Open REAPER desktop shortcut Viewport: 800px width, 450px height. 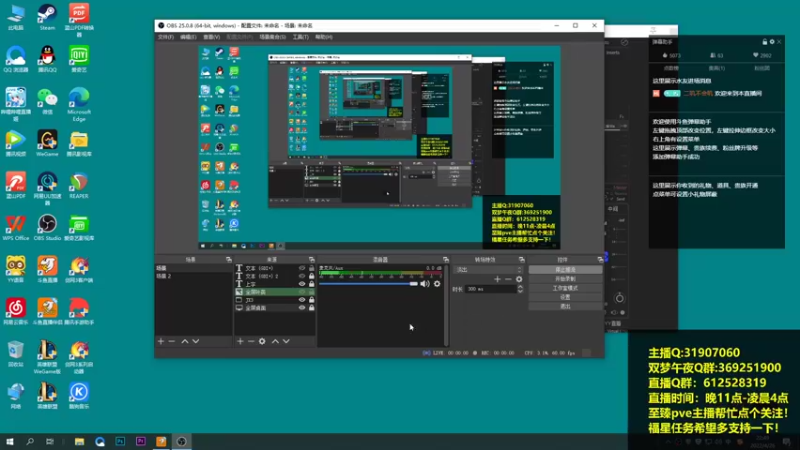[x=79, y=186]
